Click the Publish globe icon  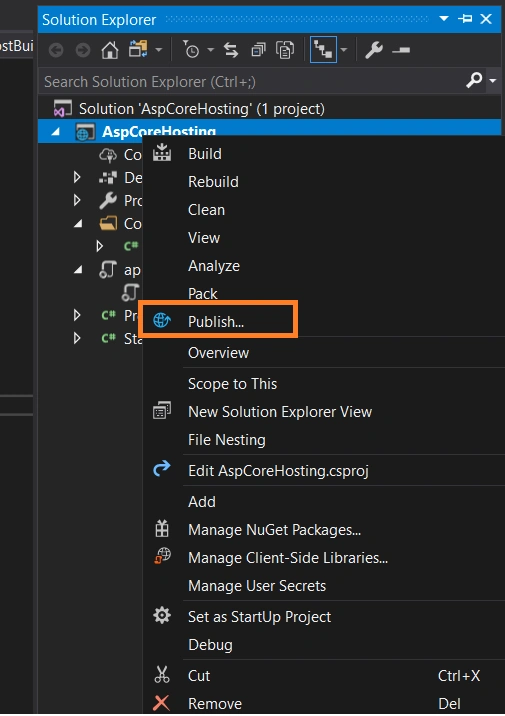pyautogui.click(x=162, y=321)
